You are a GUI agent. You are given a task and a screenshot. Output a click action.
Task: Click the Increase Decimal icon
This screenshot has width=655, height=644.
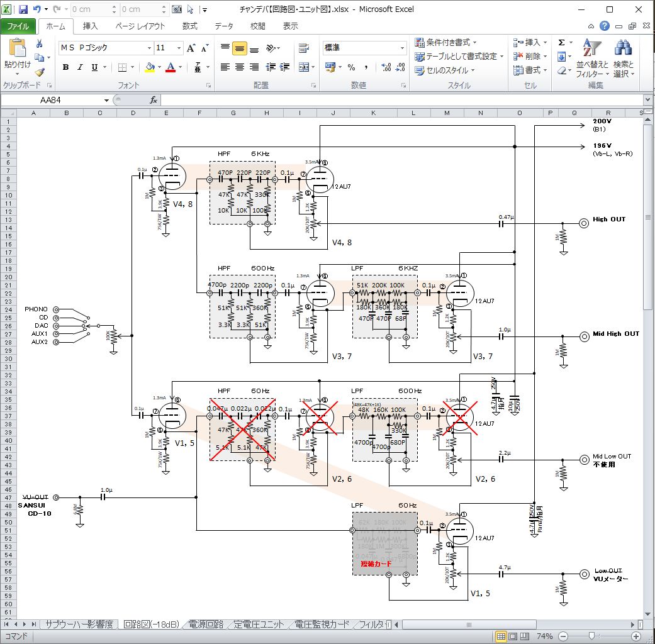tap(386, 67)
